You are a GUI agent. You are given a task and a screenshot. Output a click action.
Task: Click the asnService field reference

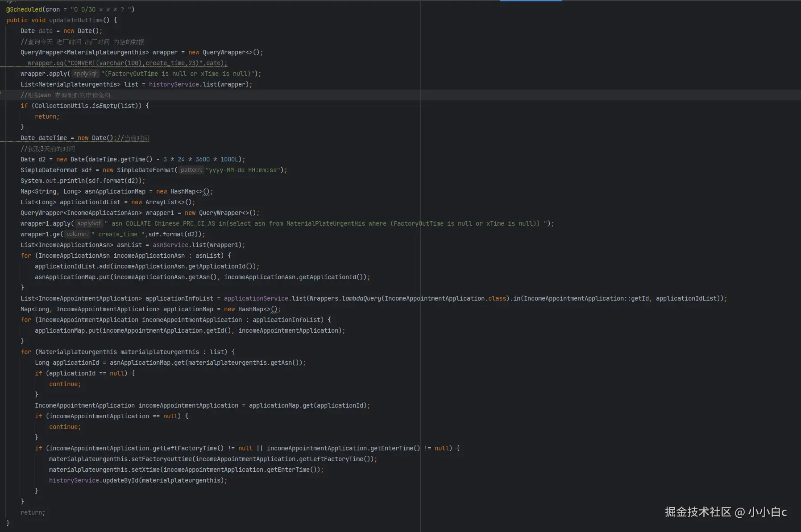click(170, 245)
